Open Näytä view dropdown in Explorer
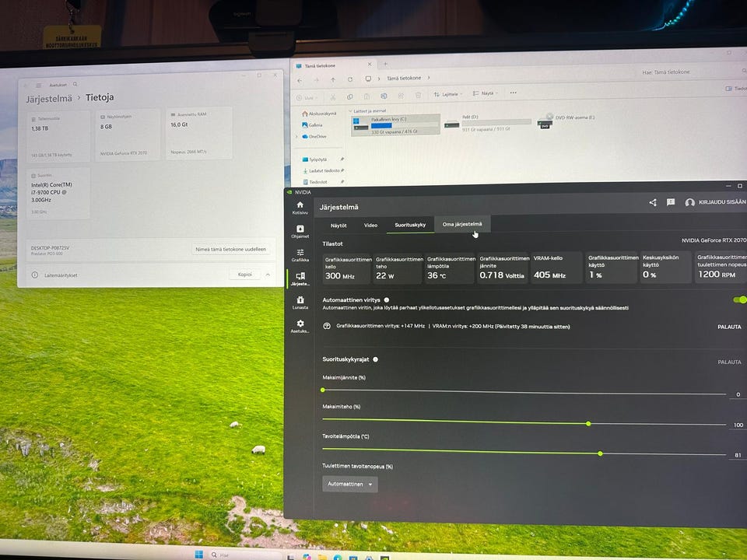747x560 pixels. tap(485, 93)
